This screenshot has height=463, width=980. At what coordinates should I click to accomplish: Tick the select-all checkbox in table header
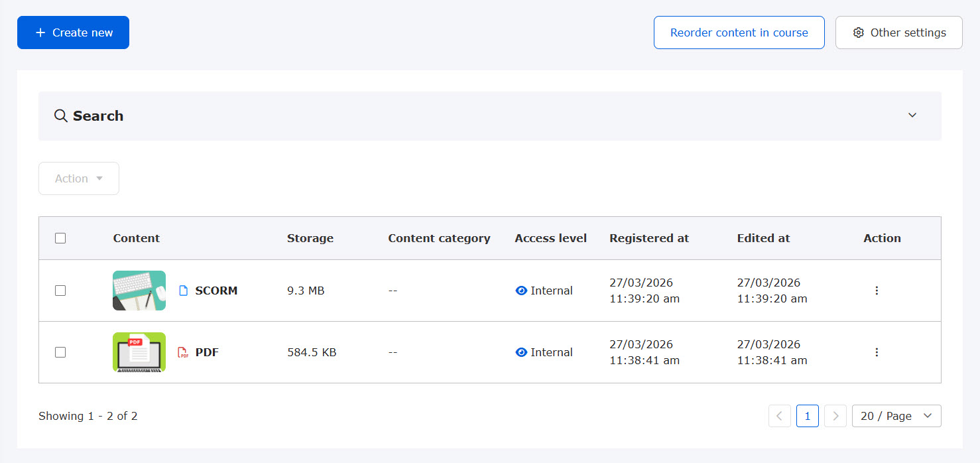60,238
